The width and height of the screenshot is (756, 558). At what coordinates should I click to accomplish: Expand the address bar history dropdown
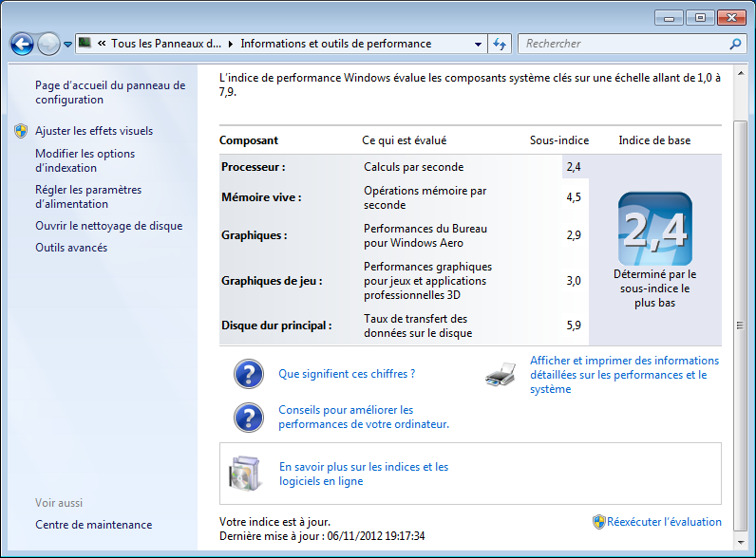pyautogui.click(x=478, y=44)
